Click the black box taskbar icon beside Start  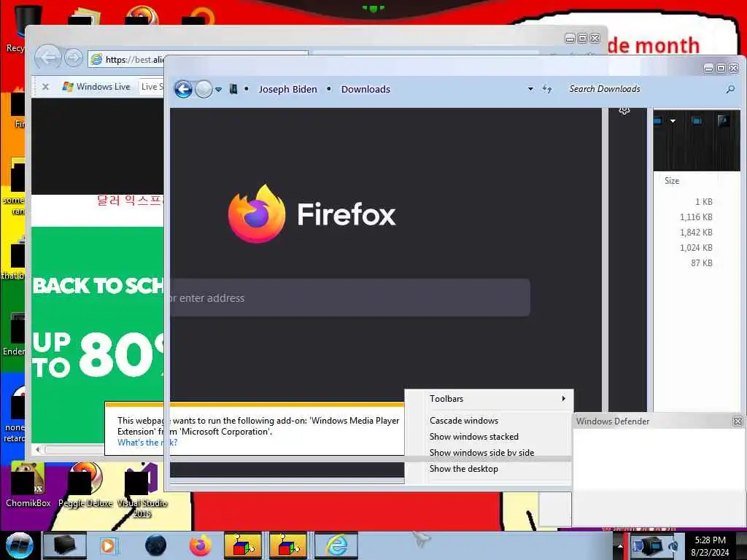(x=65, y=545)
